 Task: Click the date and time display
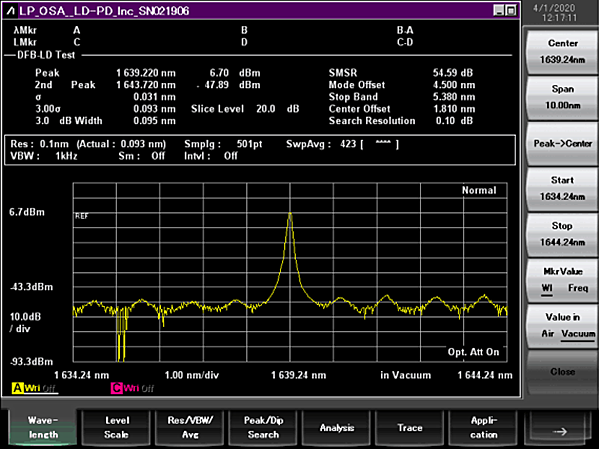[554, 13]
